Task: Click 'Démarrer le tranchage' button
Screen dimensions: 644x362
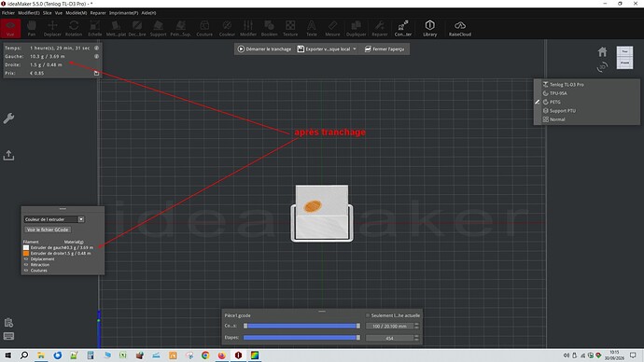Action: (x=264, y=49)
